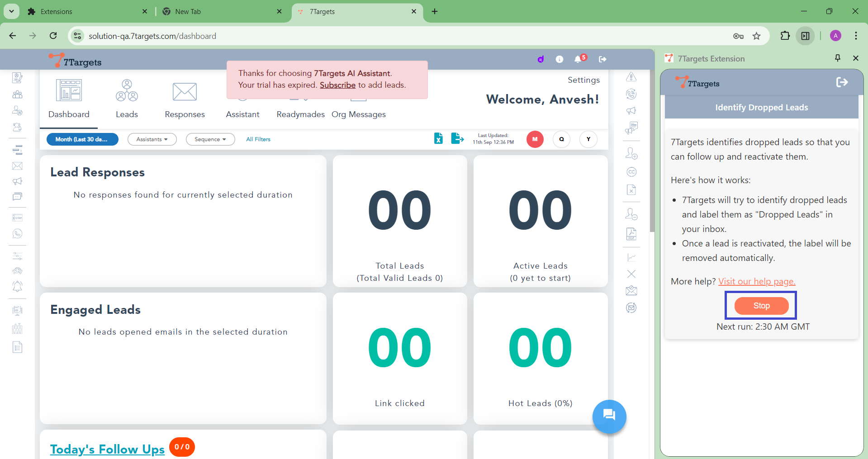The width and height of the screenshot is (868, 459).
Task: Click the info icon in the header
Action: 560,59
